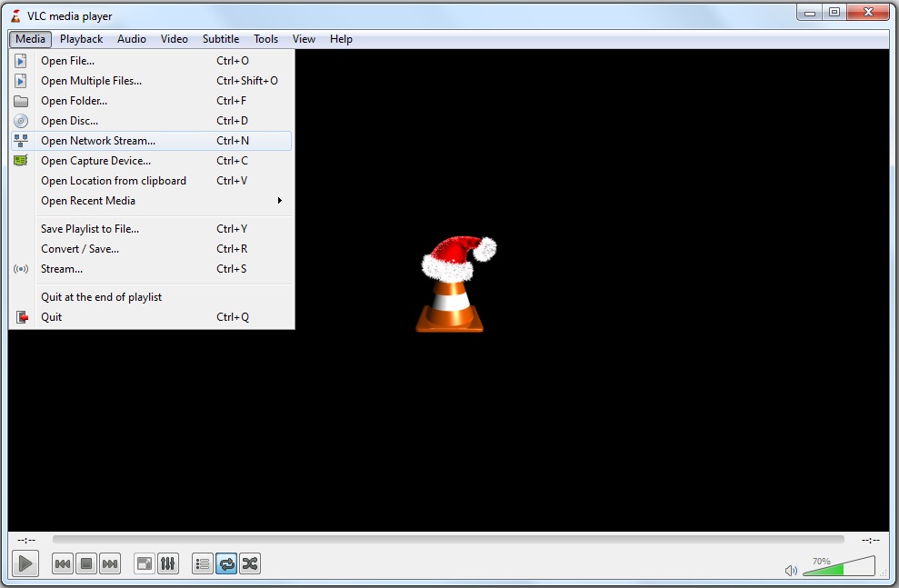Click the Open Disc icon
The height and width of the screenshot is (588, 899).
(x=21, y=121)
